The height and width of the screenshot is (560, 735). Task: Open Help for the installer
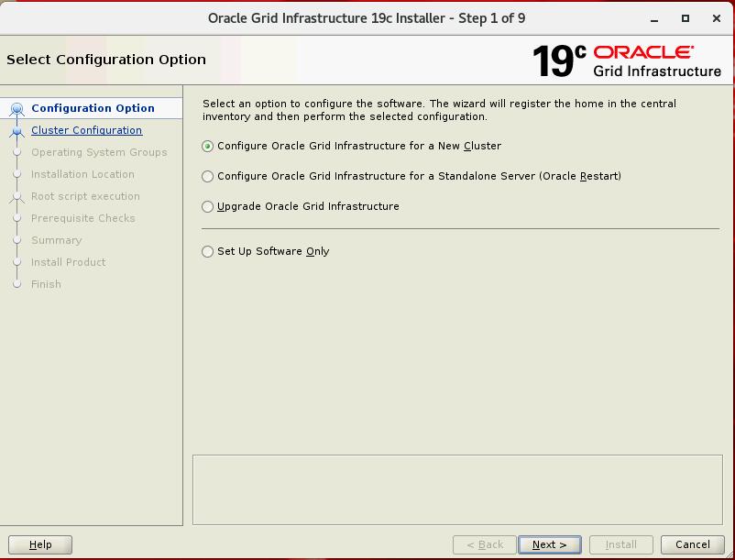pyautogui.click(x=40, y=544)
